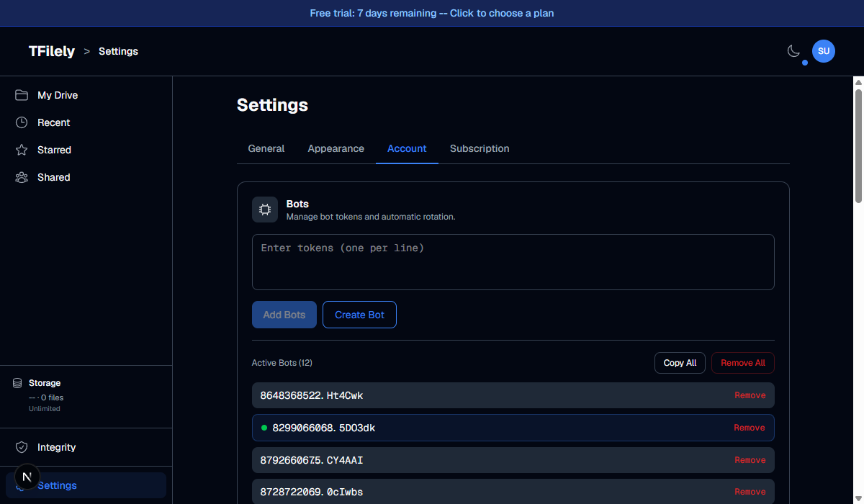Click the My Drive folder icon
Image resolution: width=864 pixels, height=504 pixels.
[x=22, y=95]
